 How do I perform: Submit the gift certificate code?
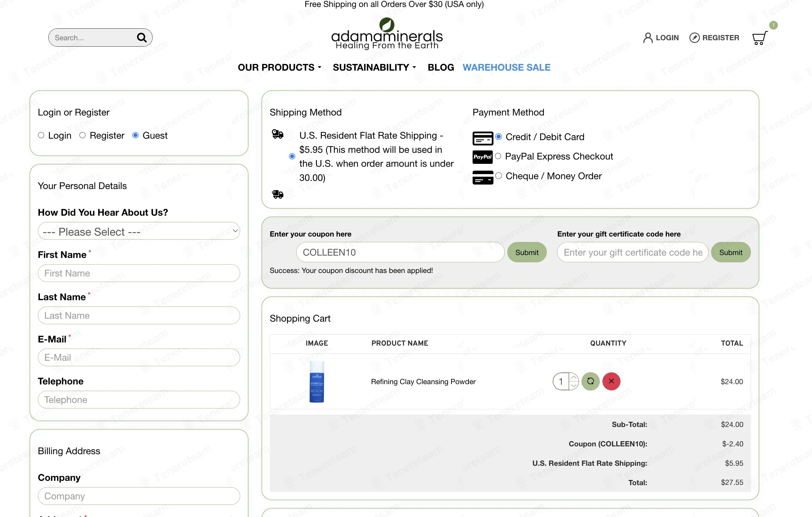tap(731, 252)
